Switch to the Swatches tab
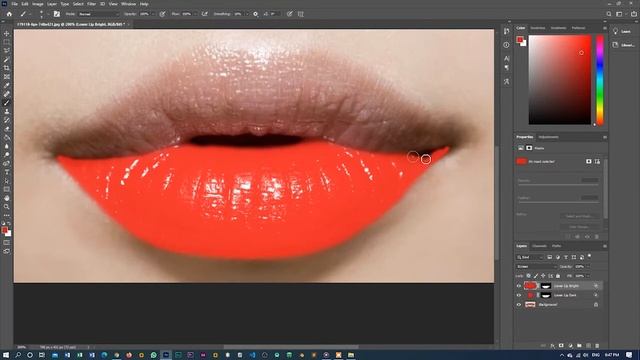Image resolution: width=640 pixels, height=360 pixels. (538, 28)
